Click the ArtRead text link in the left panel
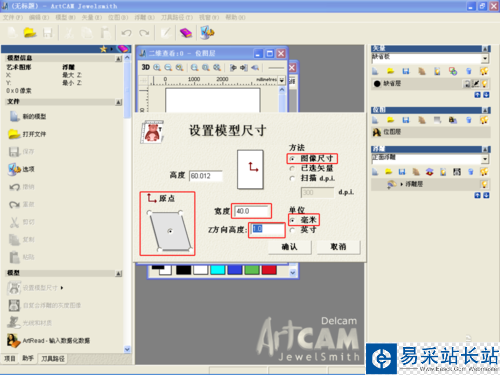The width and height of the screenshot is (500, 375). 56,340
